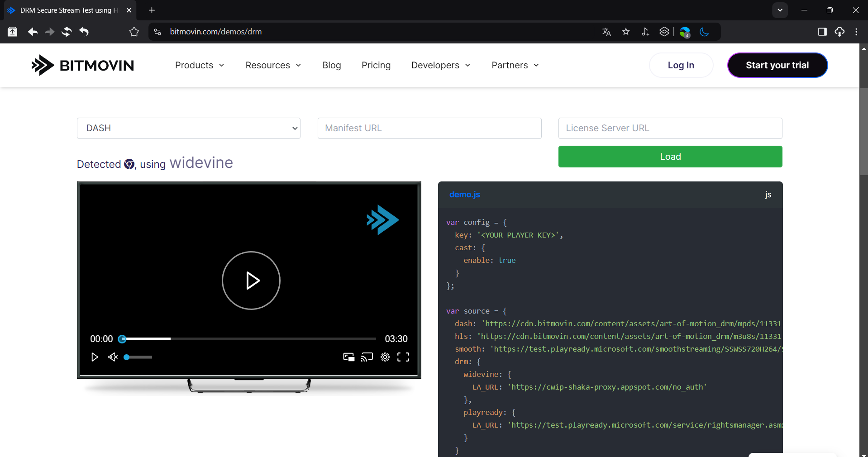The width and height of the screenshot is (868, 457).
Task: Enter picture-in-picture mode in the video player
Action: (x=348, y=357)
